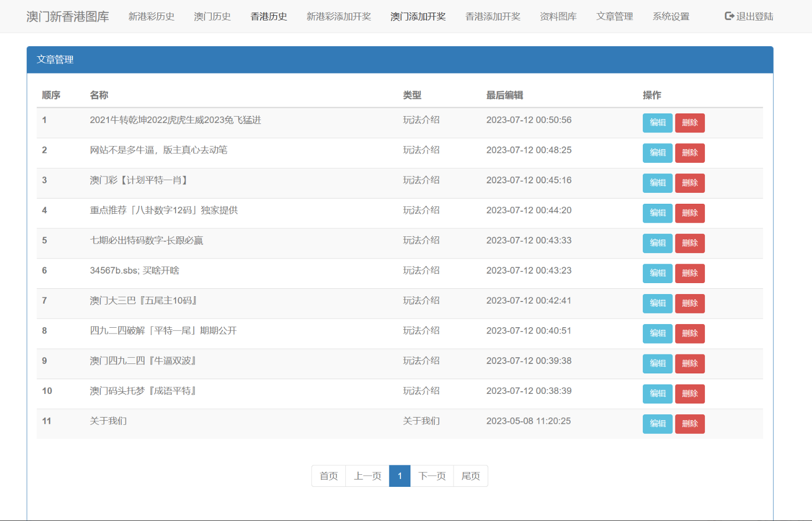Screen dimensions: 812x521
Task: Edit article 1 about 2021牛转乾坤
Action: [657, 123]
